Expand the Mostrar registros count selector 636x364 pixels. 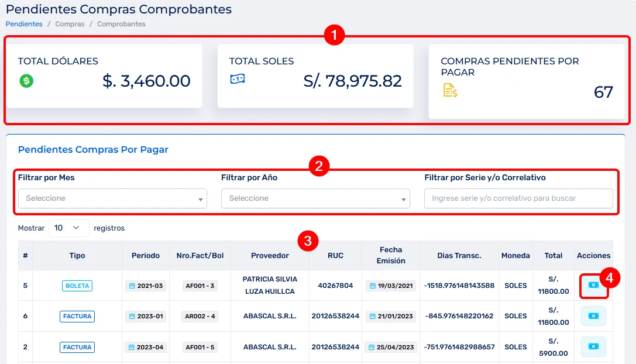[68, 228]
